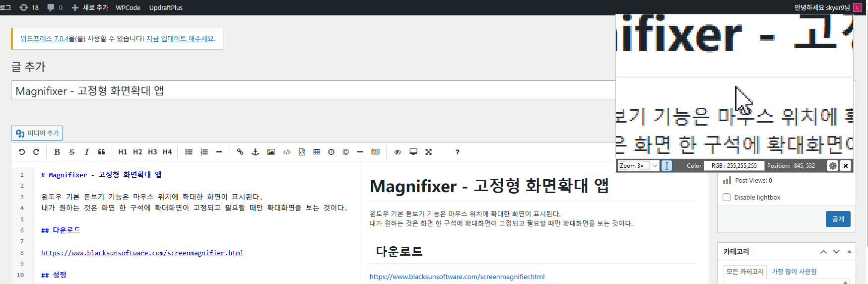Insert a table with the grid icon
The image size is (868, 284).
[317, 152]
